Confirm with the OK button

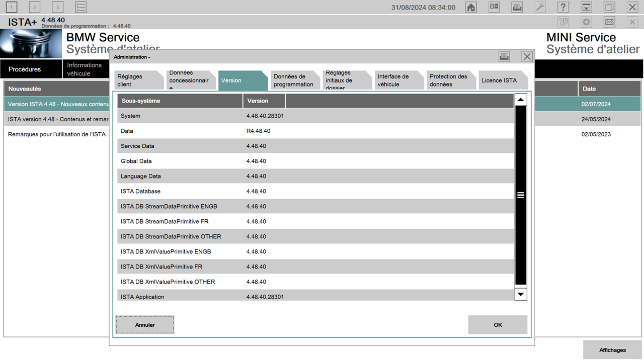point(498,325)
